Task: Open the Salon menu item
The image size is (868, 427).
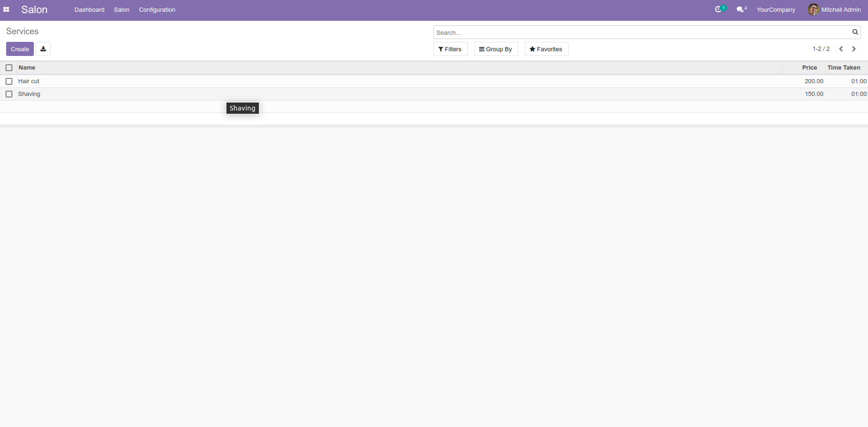Action: click(121, 9)
